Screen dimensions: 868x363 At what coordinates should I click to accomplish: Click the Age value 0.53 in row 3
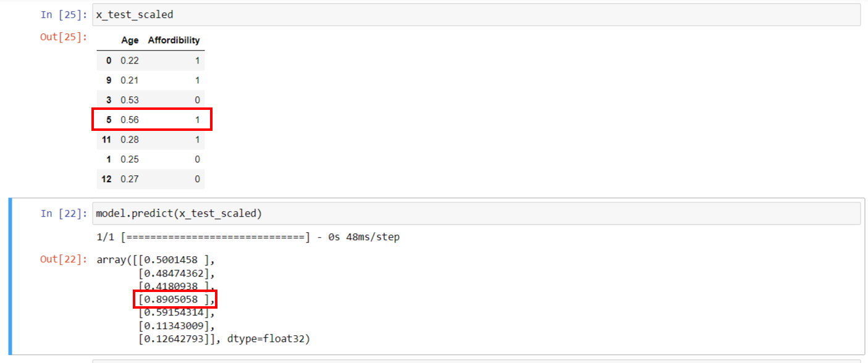click(130, 100)
